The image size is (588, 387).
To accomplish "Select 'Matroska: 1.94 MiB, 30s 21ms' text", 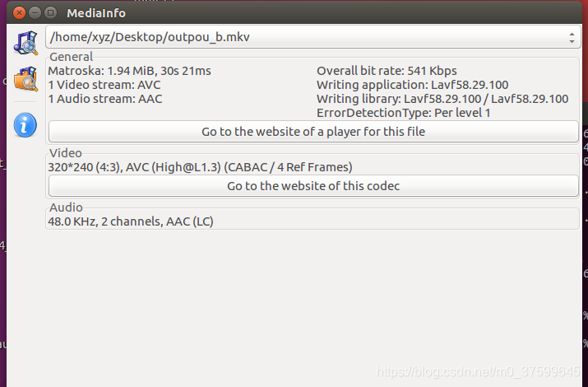I will (x=129, y=71).
